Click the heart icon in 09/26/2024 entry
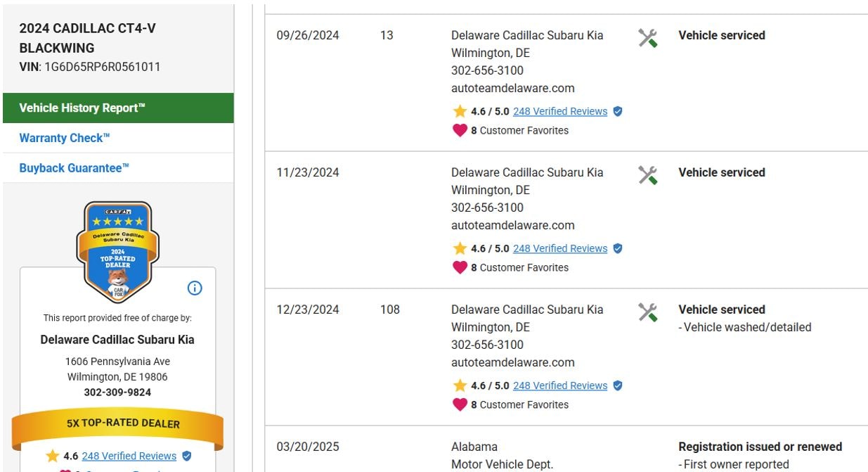 (x=460, y=130)
